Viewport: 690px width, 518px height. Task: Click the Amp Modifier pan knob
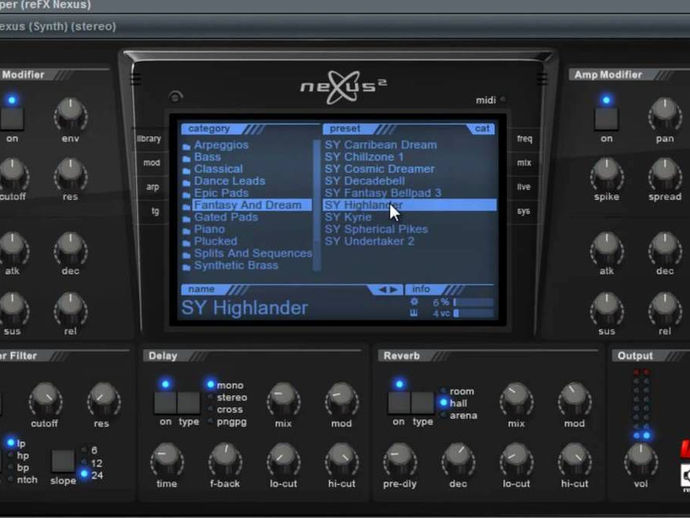click(x=664, y=114)
